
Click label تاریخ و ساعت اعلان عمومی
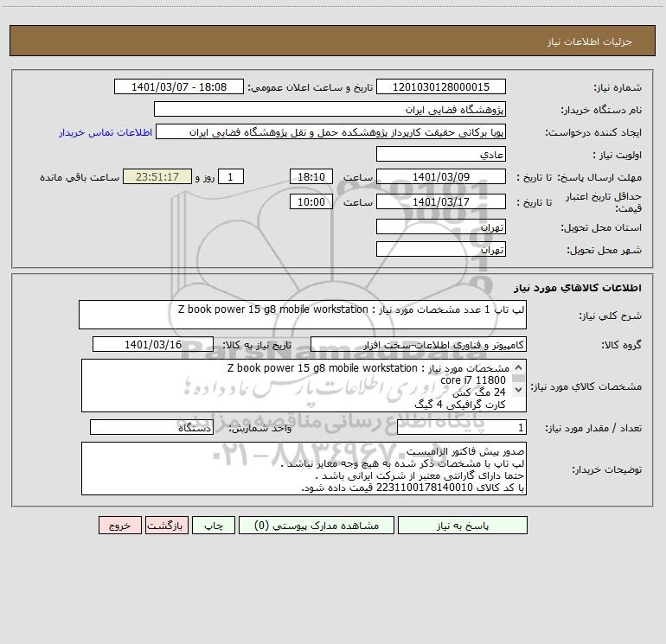click(x=311, y=87)
